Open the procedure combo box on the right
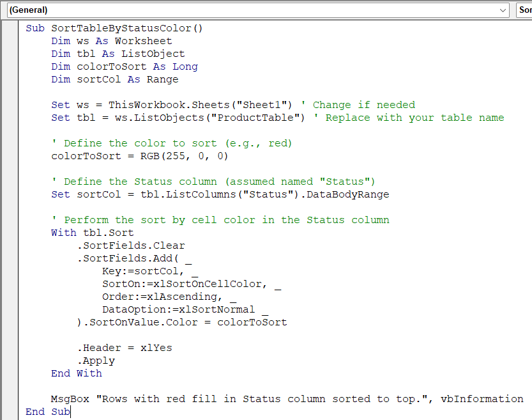This screenshot has height=420, width=532. point(524,10)
